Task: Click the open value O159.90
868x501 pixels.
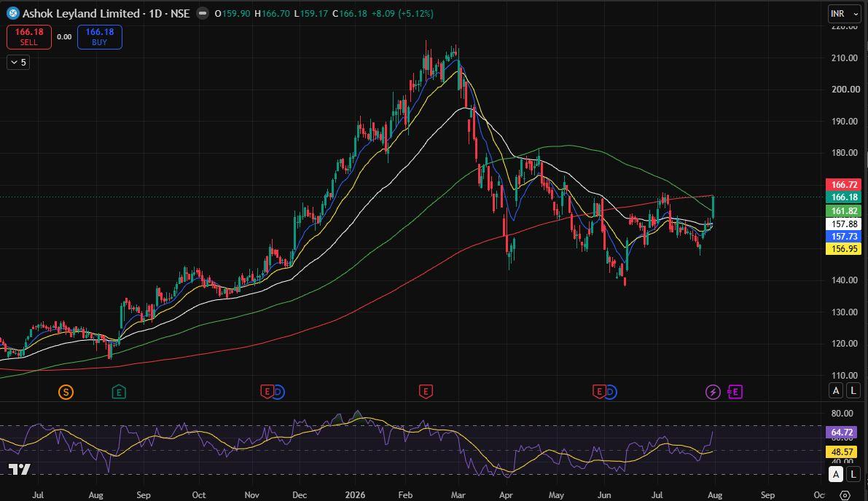Action: tap(232, 13)
